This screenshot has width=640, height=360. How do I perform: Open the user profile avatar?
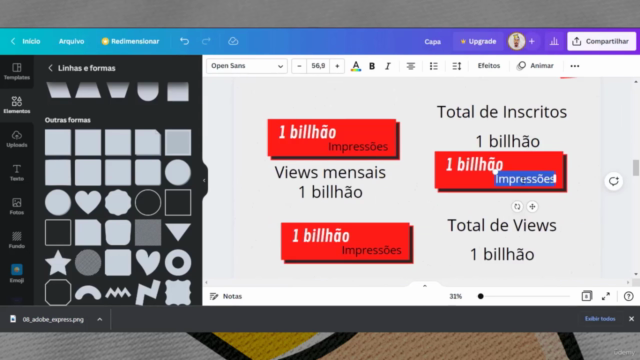(516, 41)
